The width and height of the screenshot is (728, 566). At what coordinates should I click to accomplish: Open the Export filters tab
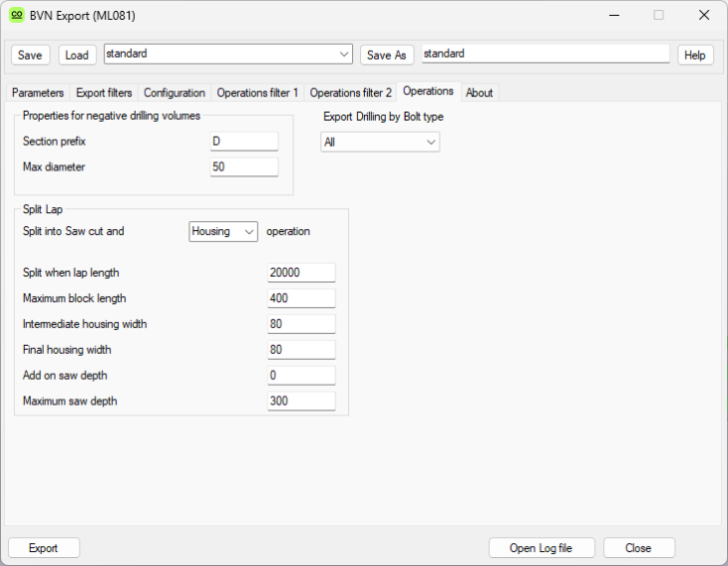104,93
